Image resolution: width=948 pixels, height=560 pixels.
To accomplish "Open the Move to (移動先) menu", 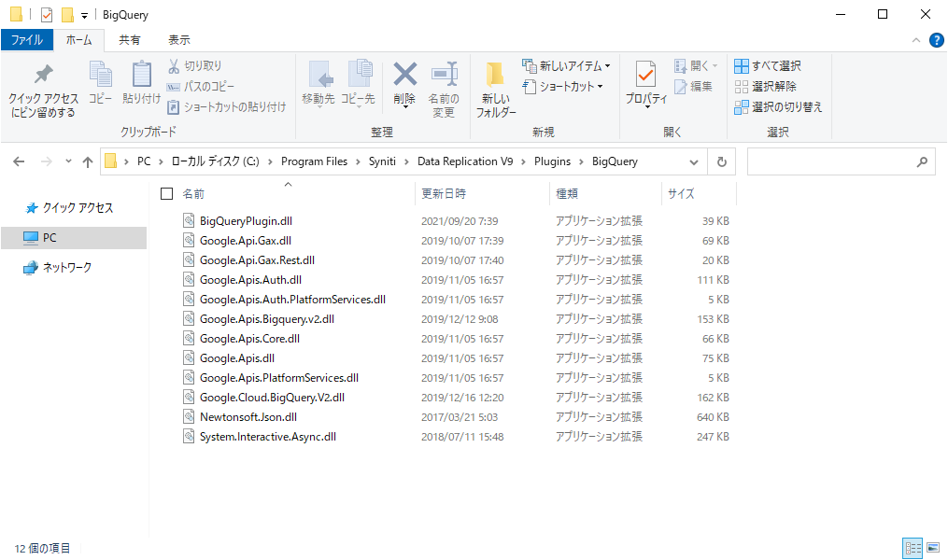I will (x=318, y=85).
